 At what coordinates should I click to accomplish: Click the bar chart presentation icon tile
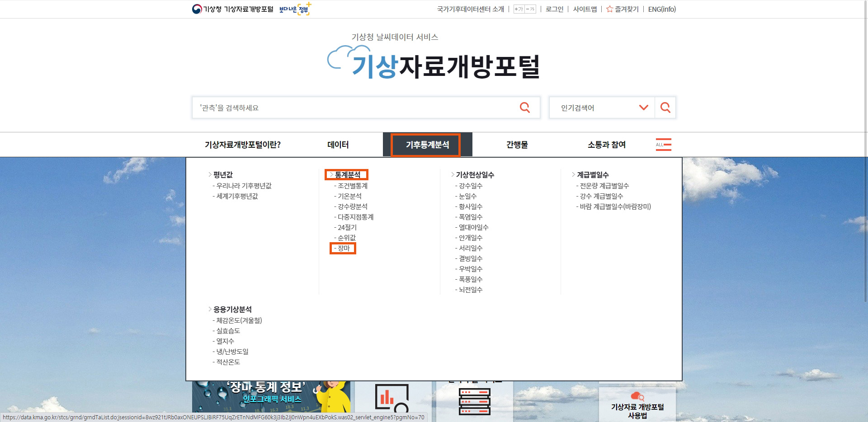392,398
